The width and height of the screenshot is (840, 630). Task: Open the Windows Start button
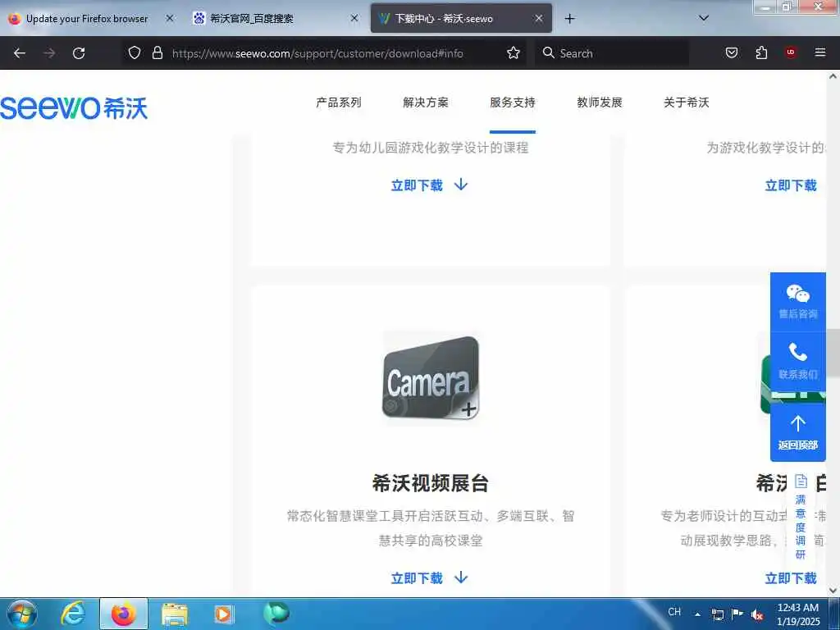click(22, 614)
